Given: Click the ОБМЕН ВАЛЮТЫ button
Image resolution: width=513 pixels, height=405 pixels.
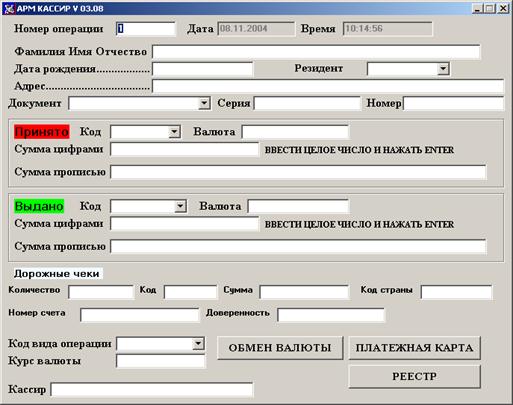Looking at the screenshot, I should coord(280,348).
